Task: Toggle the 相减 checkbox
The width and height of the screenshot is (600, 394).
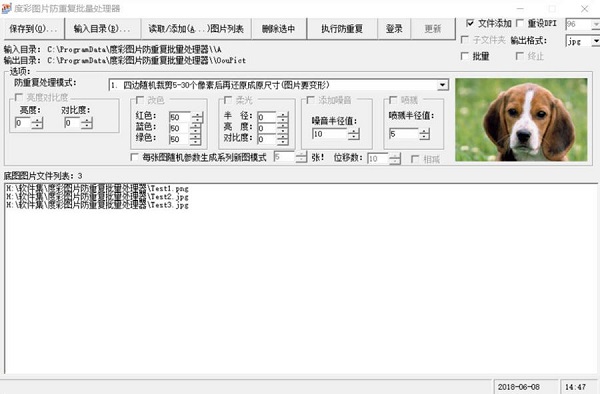Action: (415, 159)
